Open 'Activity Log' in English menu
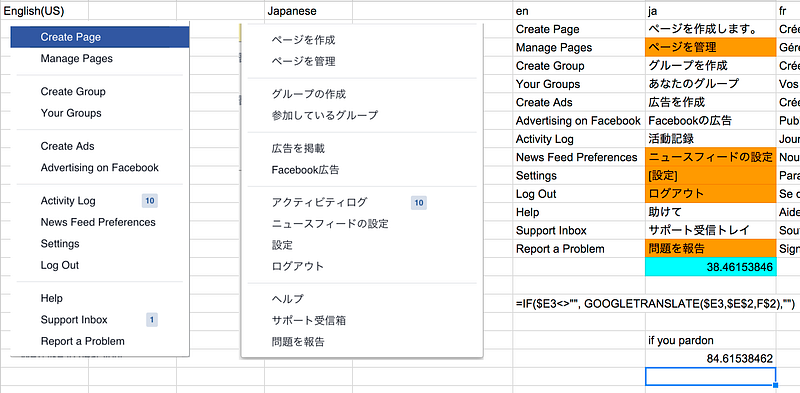The height and width of the screenshot is (393, 800). [x=68, y=201]
